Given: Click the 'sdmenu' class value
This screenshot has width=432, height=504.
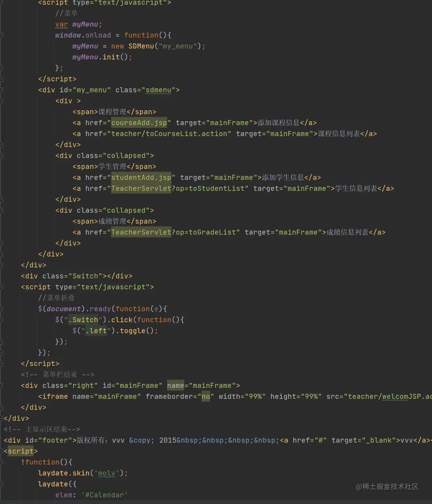Looking at the screenshot, I should click(x=158, y=90).
